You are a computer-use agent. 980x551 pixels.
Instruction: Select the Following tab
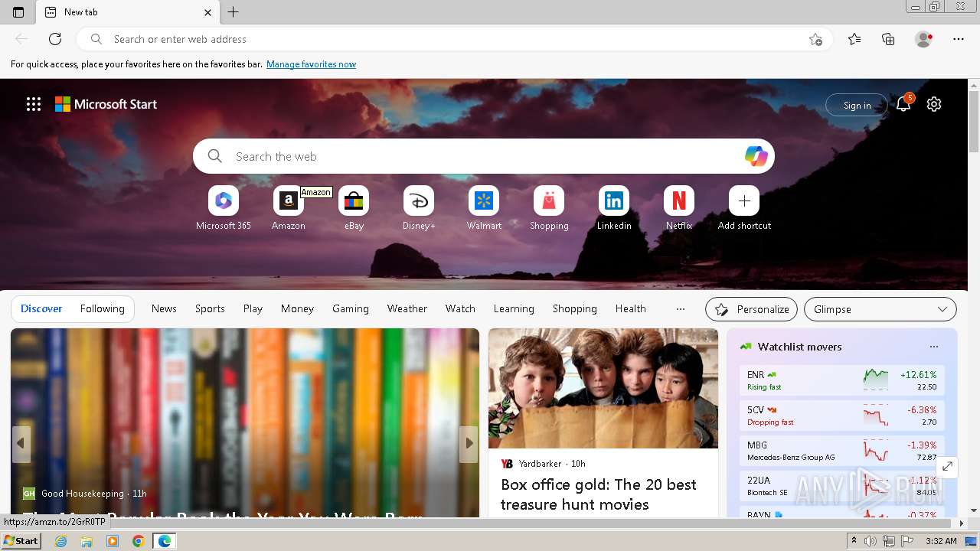coord(102,308)
